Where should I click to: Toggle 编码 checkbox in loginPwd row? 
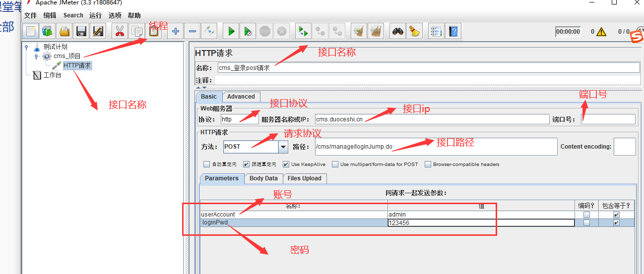(x=587, y=223)
